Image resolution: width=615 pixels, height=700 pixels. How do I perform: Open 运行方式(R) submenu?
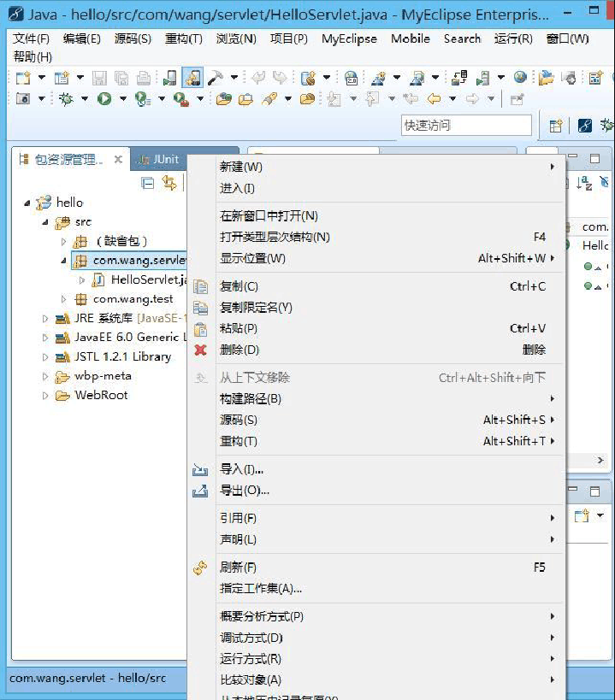(376, 659)
